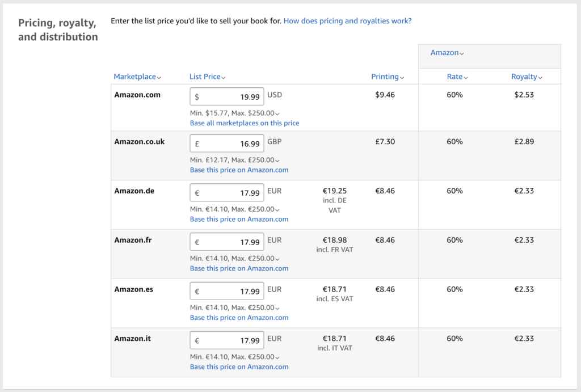Select the Amazon.de marketplace name
The height and width of the screenshot is (392, 581).
click(134, 191)
